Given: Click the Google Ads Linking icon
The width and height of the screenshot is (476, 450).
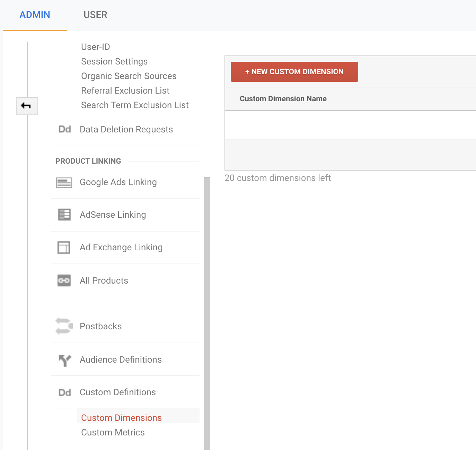Looking at the screenshot, I should [64, 182].
